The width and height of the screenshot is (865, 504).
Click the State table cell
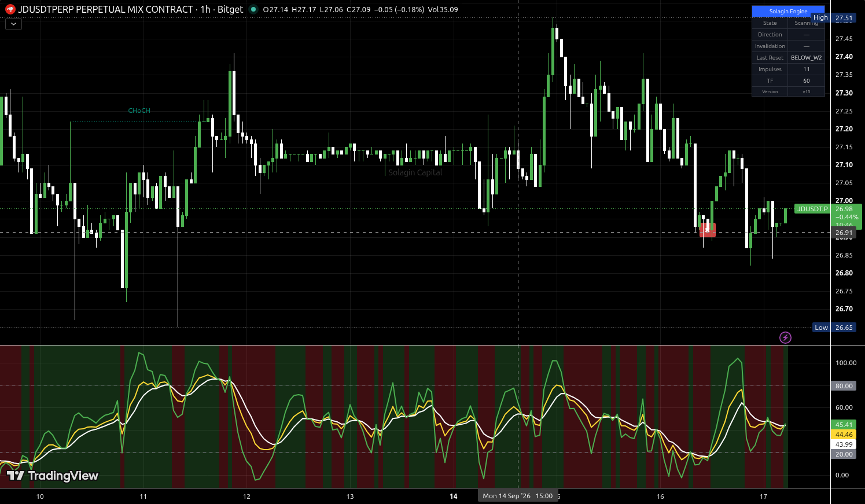pyautogui.click(x=770, y=23)
